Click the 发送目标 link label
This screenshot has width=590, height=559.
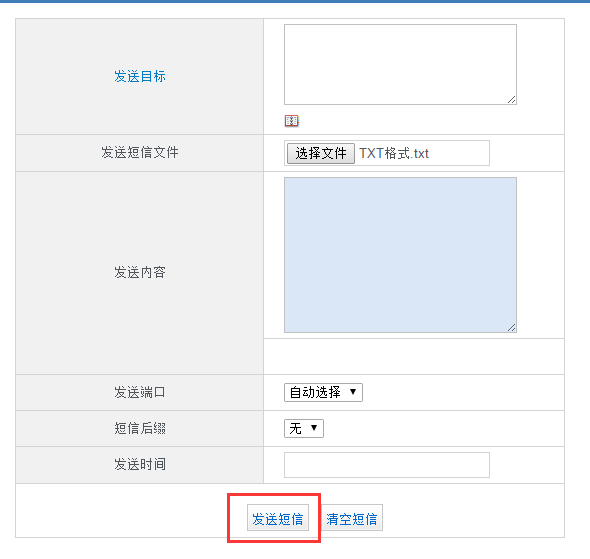tap(140, 76)
